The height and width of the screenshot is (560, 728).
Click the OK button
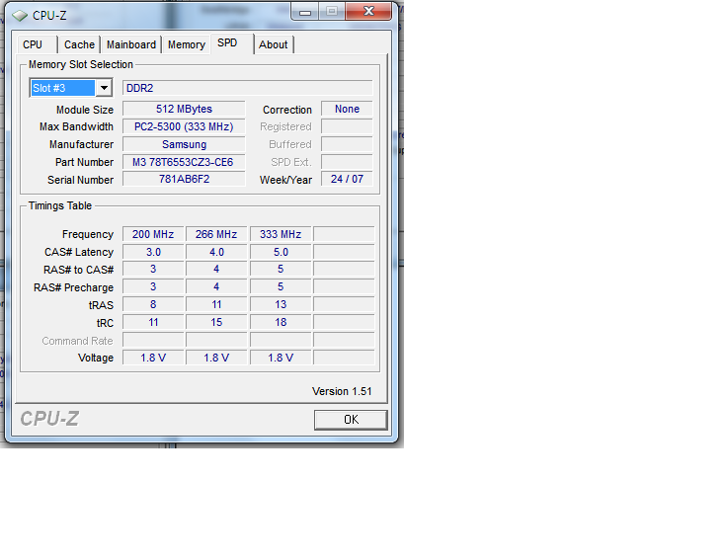351,420
